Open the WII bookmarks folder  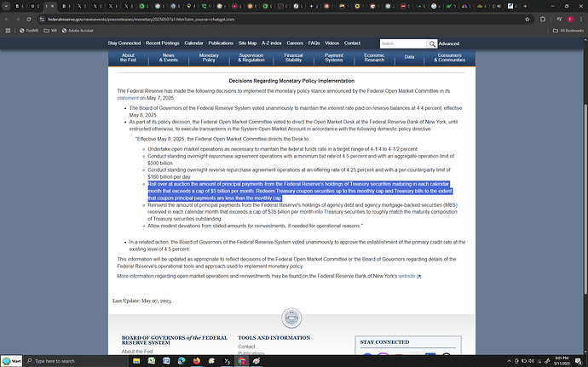(x=50, y=31)
